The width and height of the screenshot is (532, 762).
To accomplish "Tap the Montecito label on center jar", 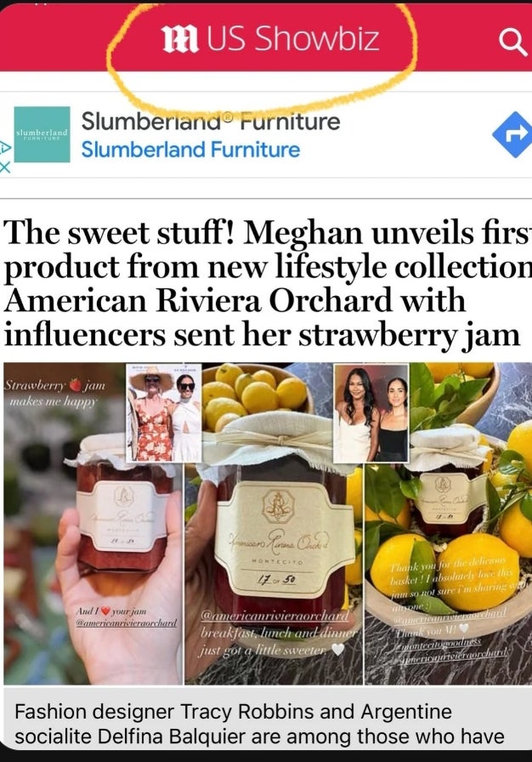I will click(x=277, y=561).
